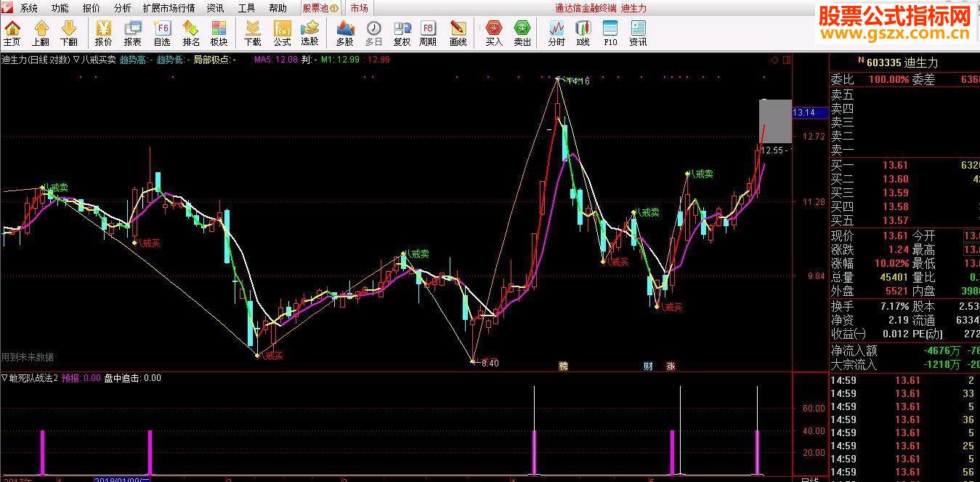Click the 买一 price 13.61 row
Image resolution: width=980 pixels, height=482 pixels.
pos(904,166)
